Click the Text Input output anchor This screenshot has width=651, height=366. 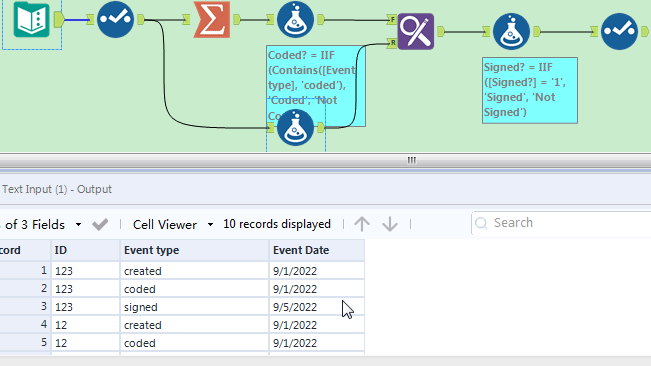point(59,19)
